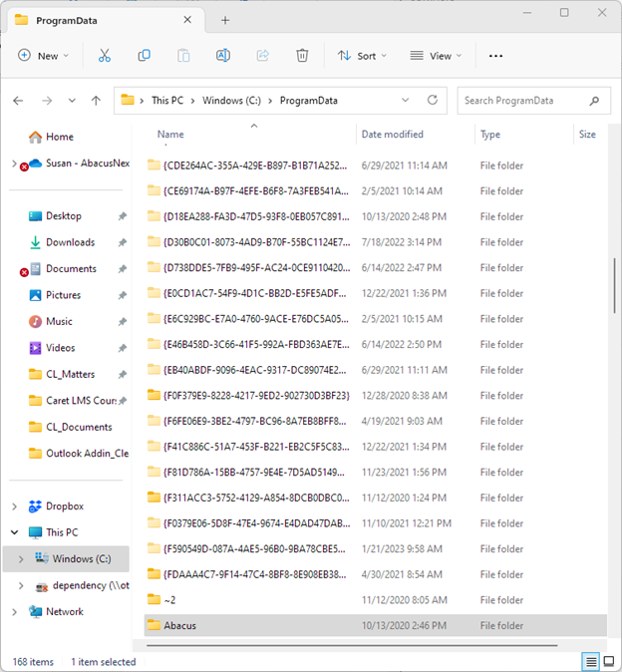The width and height of the screenshot is (622, 672).
Task: Go up one folder level arrow
Action: pos(96,101)
